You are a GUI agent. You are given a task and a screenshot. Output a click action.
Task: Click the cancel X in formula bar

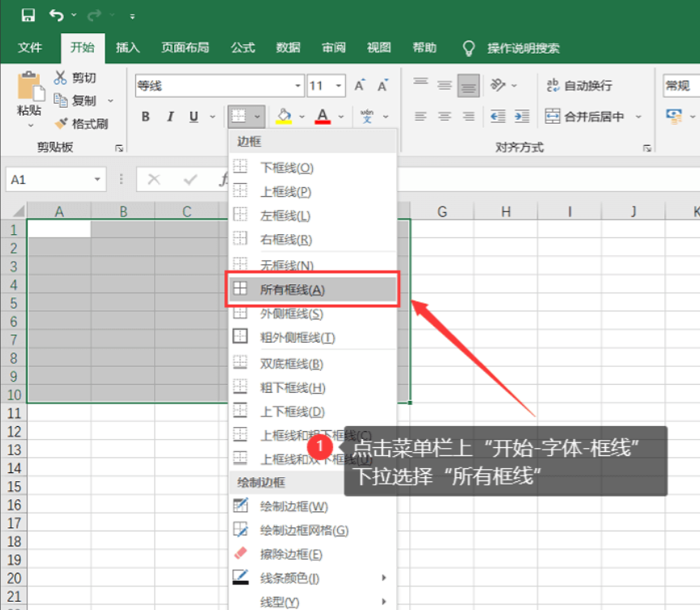click(154, 180)
